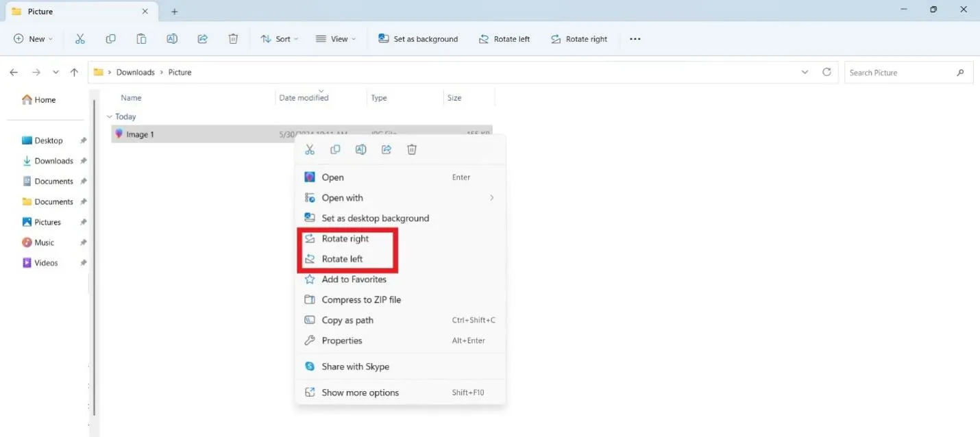Image resolution: width=980 pixels, height=437 pixels.
Task: Click the Set as background toolbar button
Action: click(418, 39)
